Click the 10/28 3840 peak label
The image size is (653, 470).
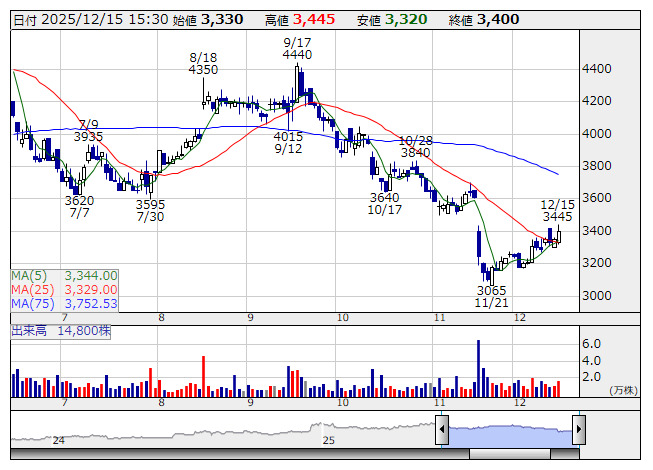coord(416,147)
